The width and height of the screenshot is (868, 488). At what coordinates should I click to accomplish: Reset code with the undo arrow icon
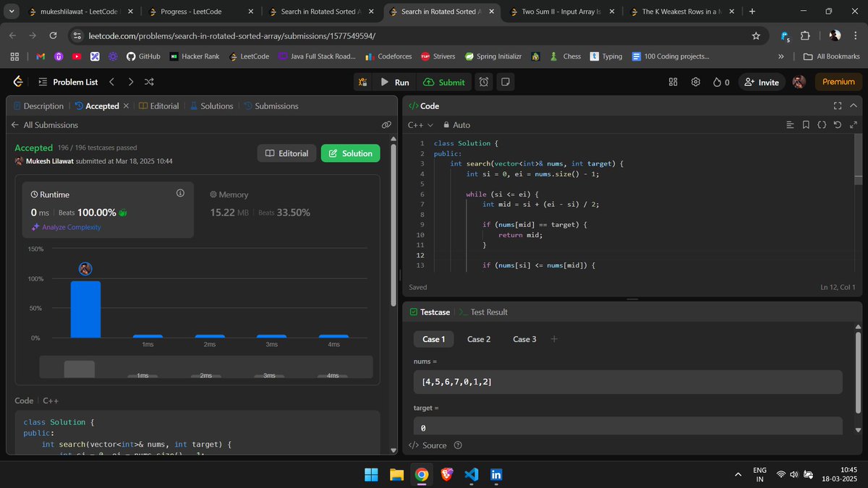pos(837,125)
